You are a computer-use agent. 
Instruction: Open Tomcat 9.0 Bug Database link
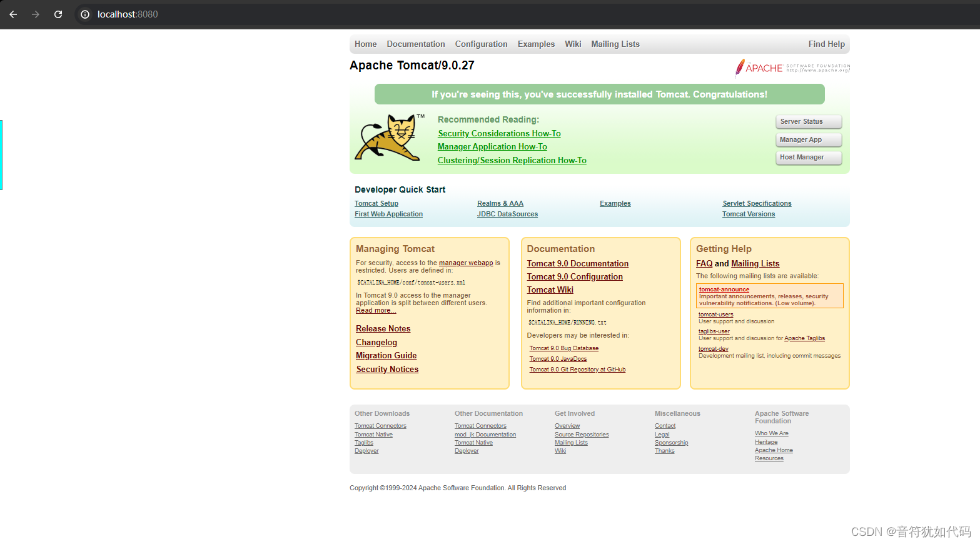[x=564, y=348]
